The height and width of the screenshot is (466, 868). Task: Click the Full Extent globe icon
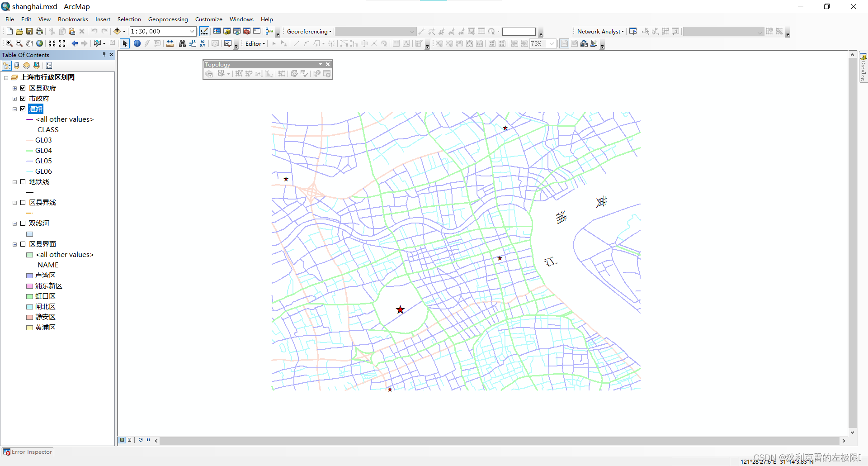[x=39, y=43]
